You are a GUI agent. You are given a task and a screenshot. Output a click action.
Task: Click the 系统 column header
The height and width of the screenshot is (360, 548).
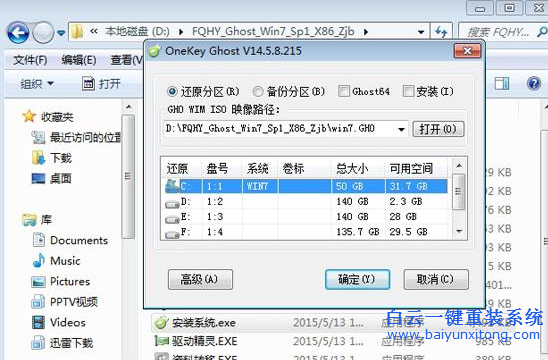click(260, 169)
